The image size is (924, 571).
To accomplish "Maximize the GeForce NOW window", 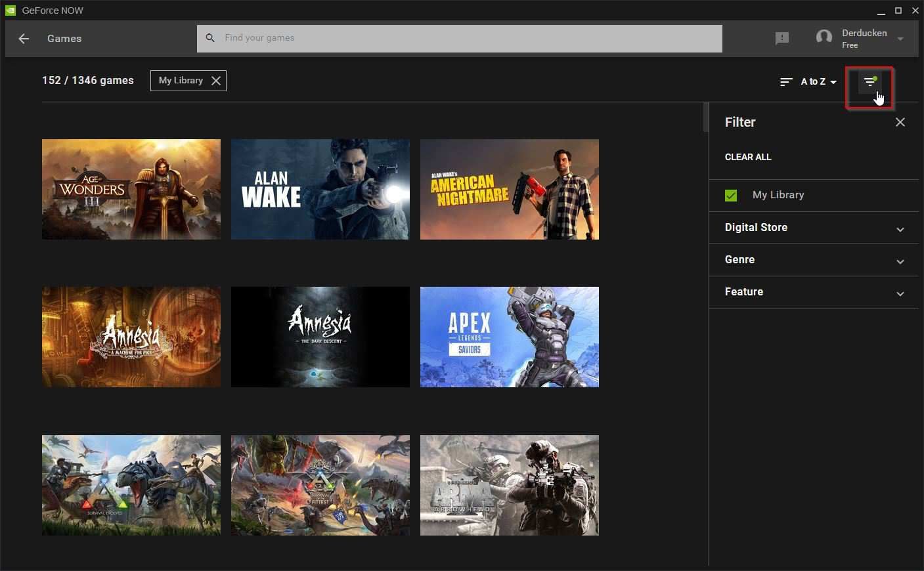I will (x=898, y=11).
